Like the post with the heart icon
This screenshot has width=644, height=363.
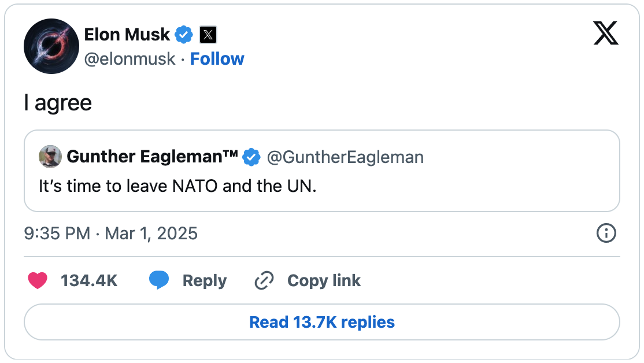37,281
